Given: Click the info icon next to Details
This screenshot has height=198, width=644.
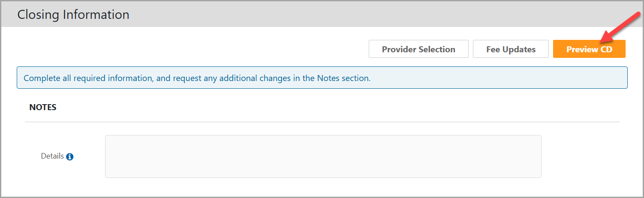Looking at the screenshot, I should pyautogui.click(x=70, y=157).
